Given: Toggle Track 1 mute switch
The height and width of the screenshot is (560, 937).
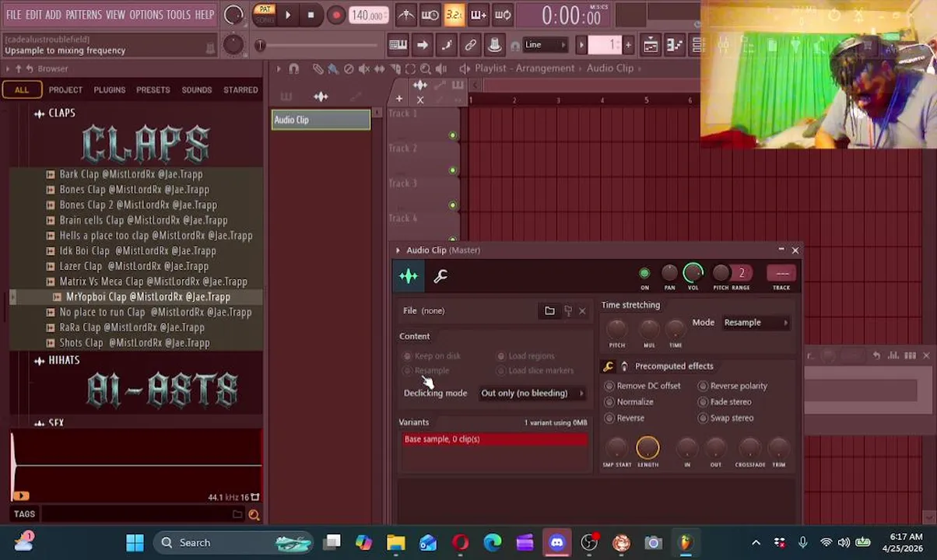Looking at the screenshot, I should tap(453, 135).
